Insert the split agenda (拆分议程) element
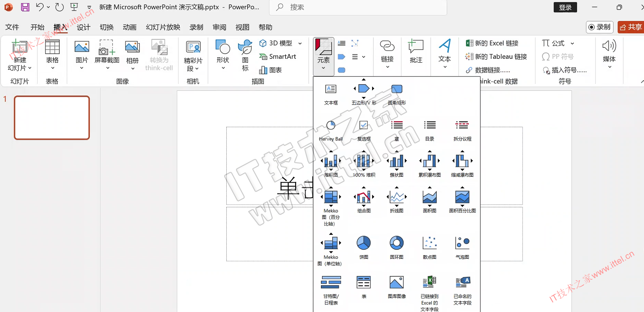Screen dimensions: 644x312 (462, 130)
